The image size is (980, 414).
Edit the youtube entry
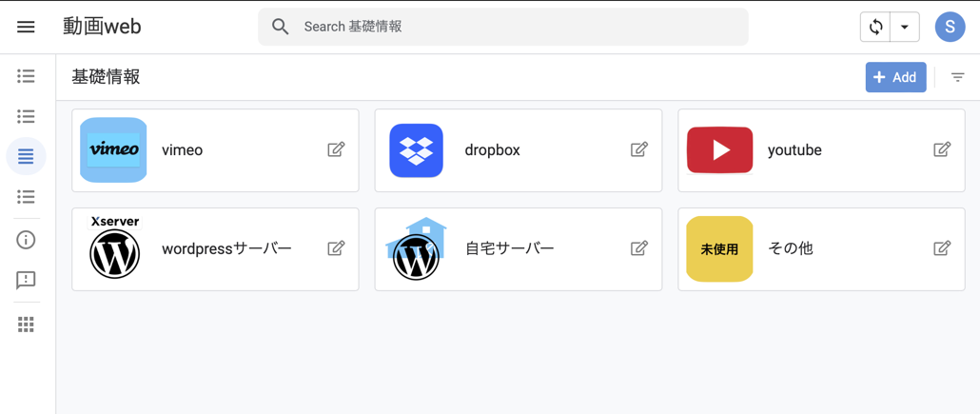942,149
